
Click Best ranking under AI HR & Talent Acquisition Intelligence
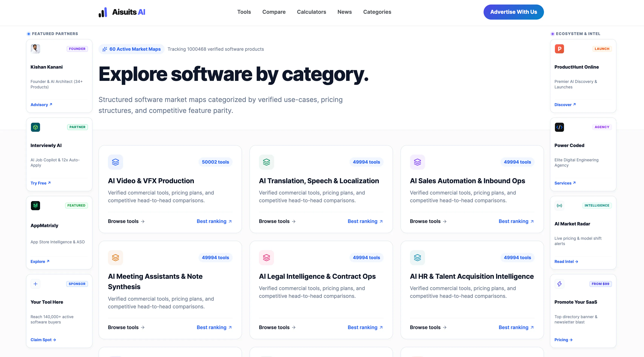pyautogui.click(x=516, y=327)
